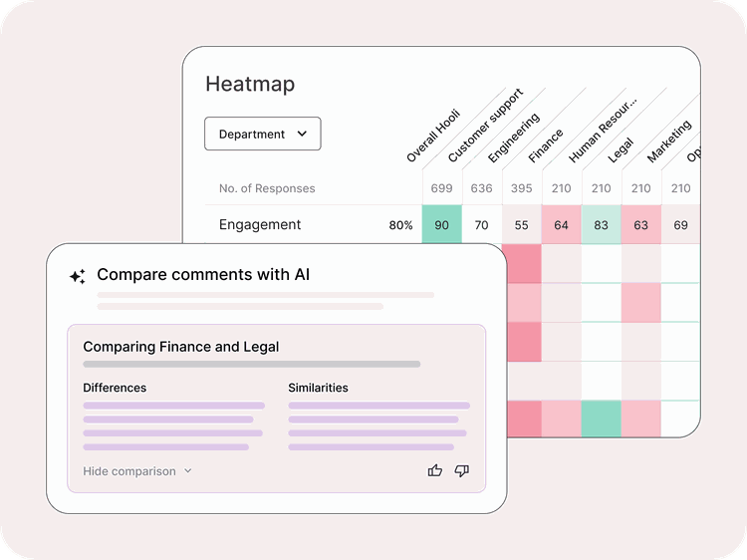The height and width of the screenshot is (560, 747).
Task: Open the Department dropdown
Action: 262,134
